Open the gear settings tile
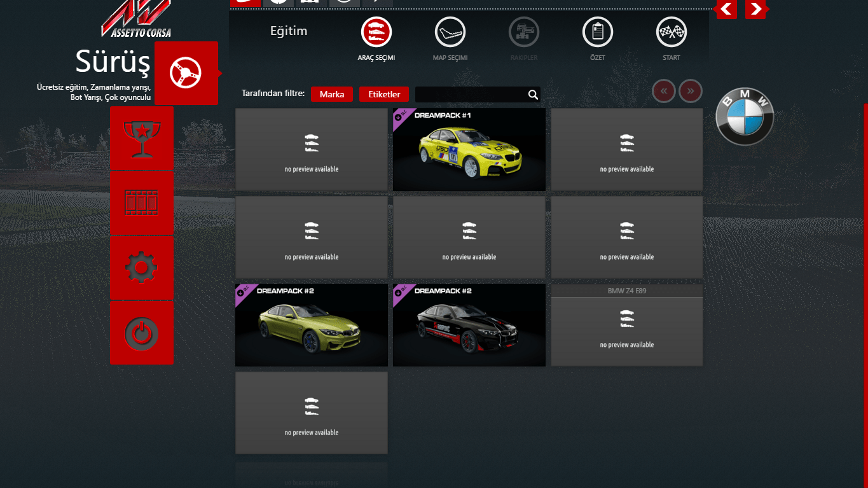Image resolution: width=868 pixels, height=488 pixels. click(142, 268)
